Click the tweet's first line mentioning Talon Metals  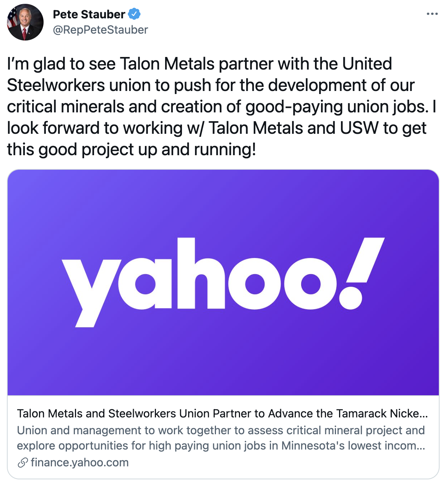coord(199,64)
